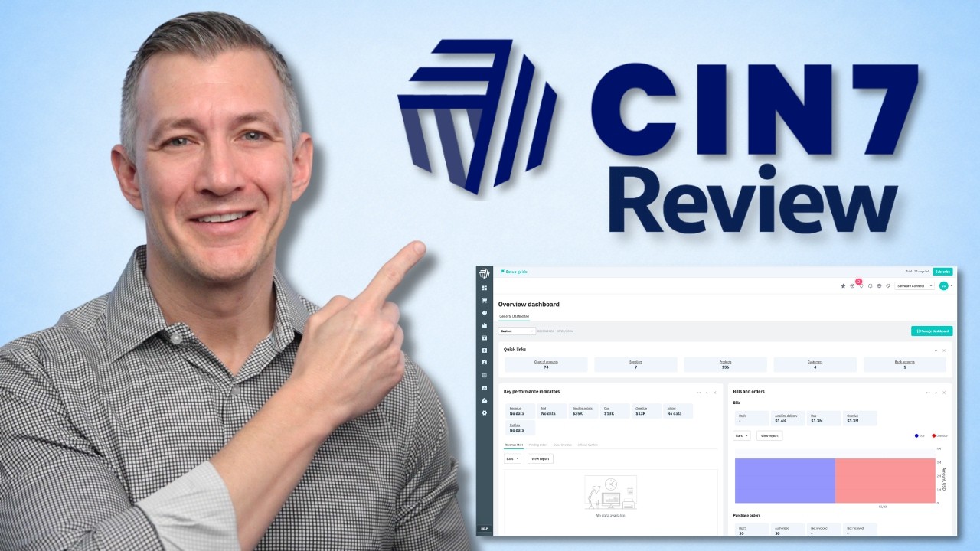Select the General Dashboard tab

[x=514, y=316]
